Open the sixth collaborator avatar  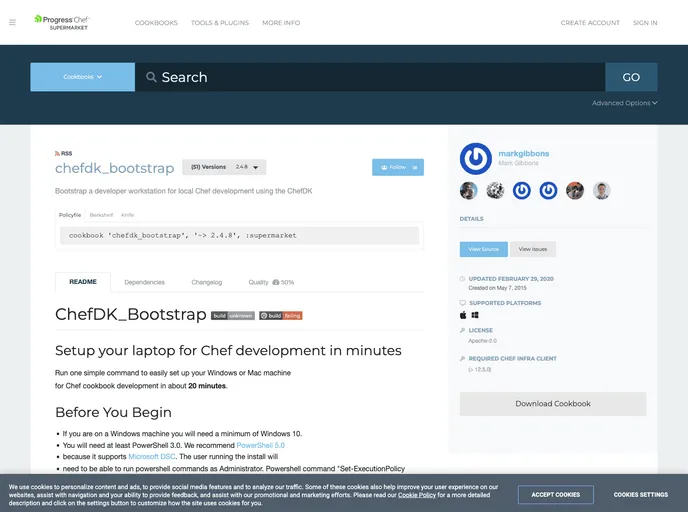[602, 191]
